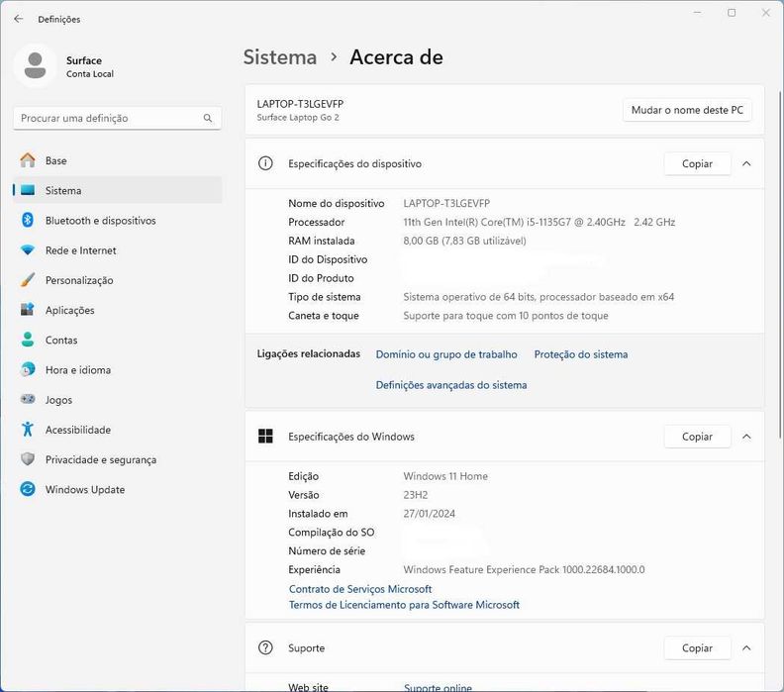
Task: Click the Surface Laptop Go 2 model text
Action: [298, 118]
